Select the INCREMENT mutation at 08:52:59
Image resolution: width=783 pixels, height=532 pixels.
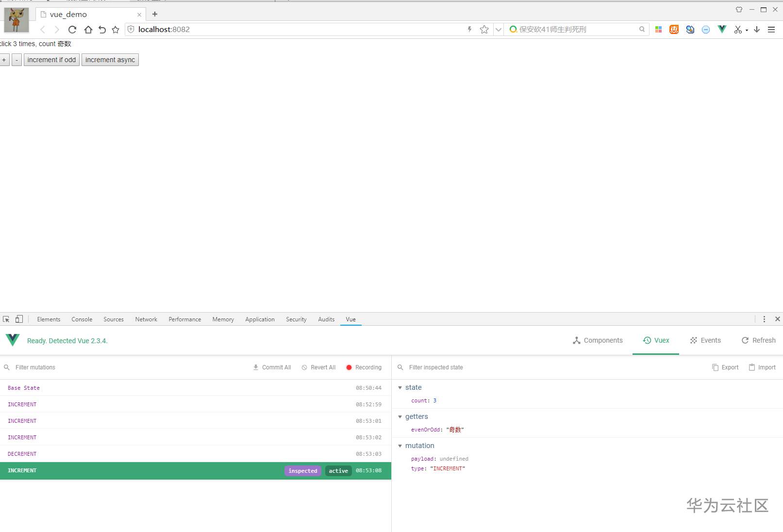[196, 404]
